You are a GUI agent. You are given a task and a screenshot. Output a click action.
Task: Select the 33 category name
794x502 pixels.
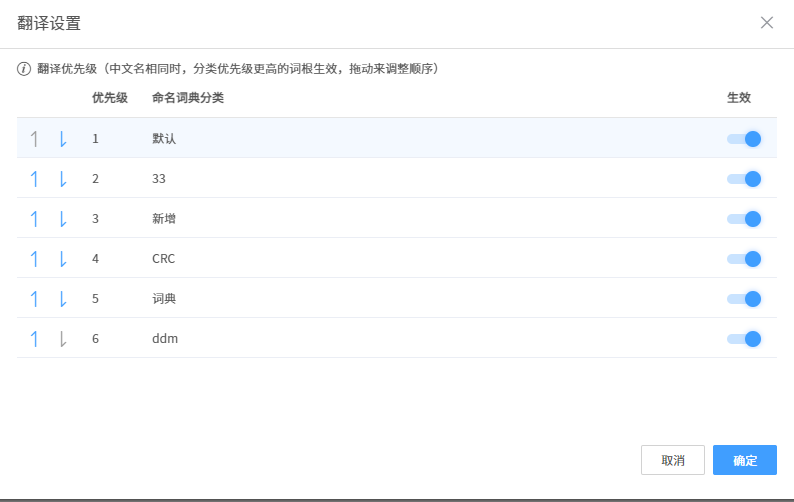[x=158, y=178]
